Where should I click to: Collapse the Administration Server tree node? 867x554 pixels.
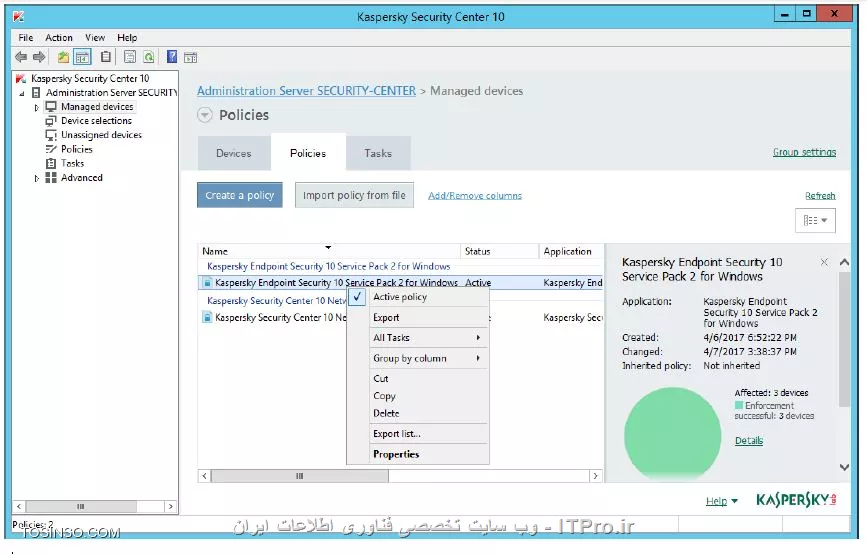(22, 93)
